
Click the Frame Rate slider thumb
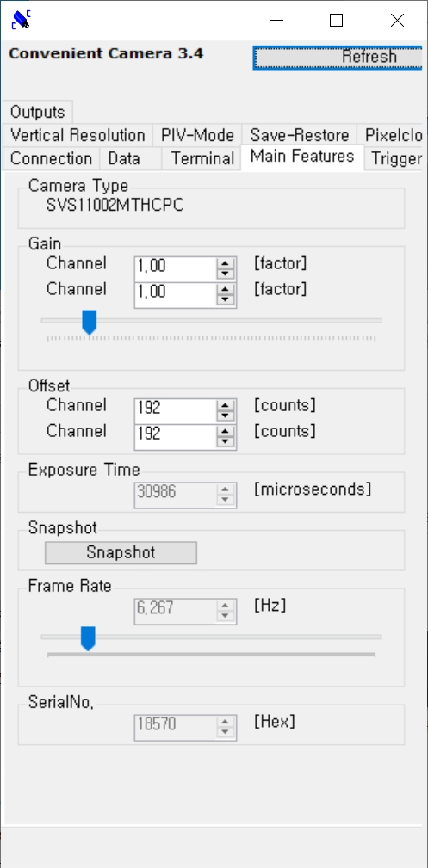pos(88,638)
